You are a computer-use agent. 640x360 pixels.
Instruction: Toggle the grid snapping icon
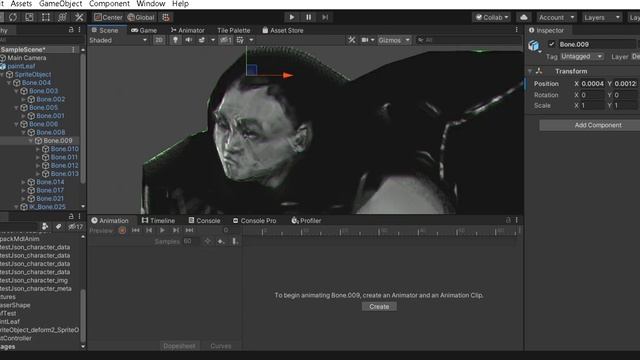pyautogui.click(x=166, y=17)
